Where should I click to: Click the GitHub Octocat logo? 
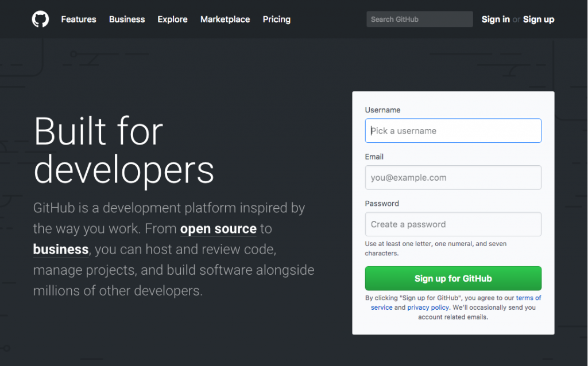tap(40, 19)
